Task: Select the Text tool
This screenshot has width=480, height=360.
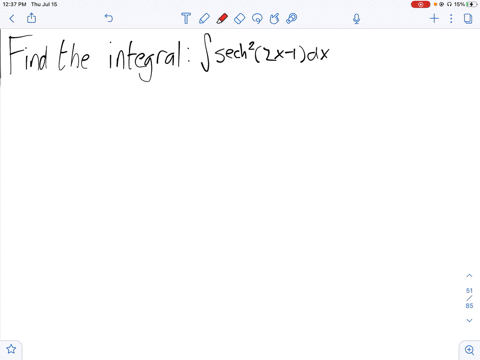Action: tap(186, 18)
